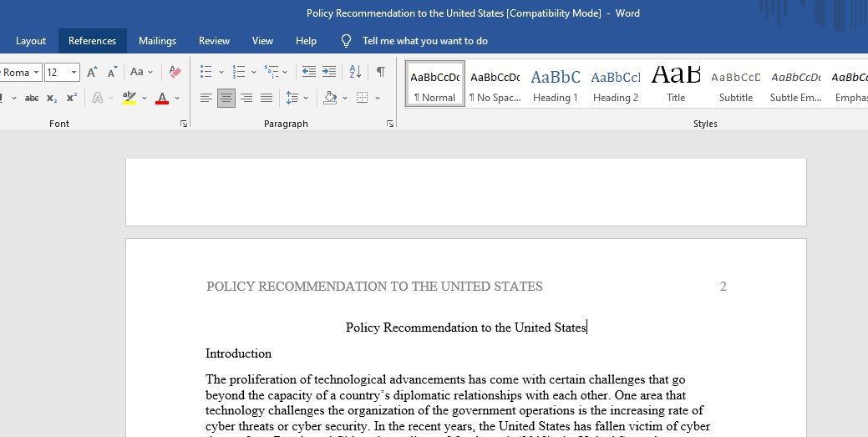Sort text with A-Z icon
Image resolution: width=868 pixels, height=437 pixels.
coord(355,72)
